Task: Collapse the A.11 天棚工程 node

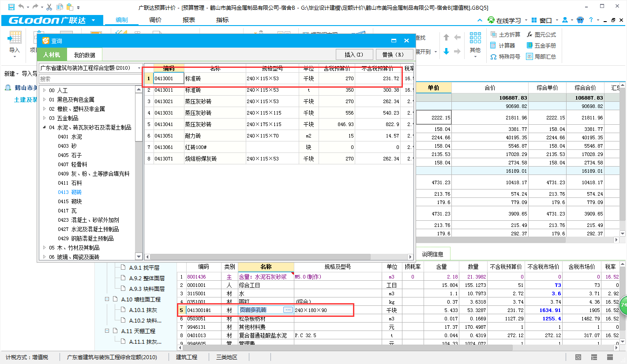Action: [x=107, y=331]
